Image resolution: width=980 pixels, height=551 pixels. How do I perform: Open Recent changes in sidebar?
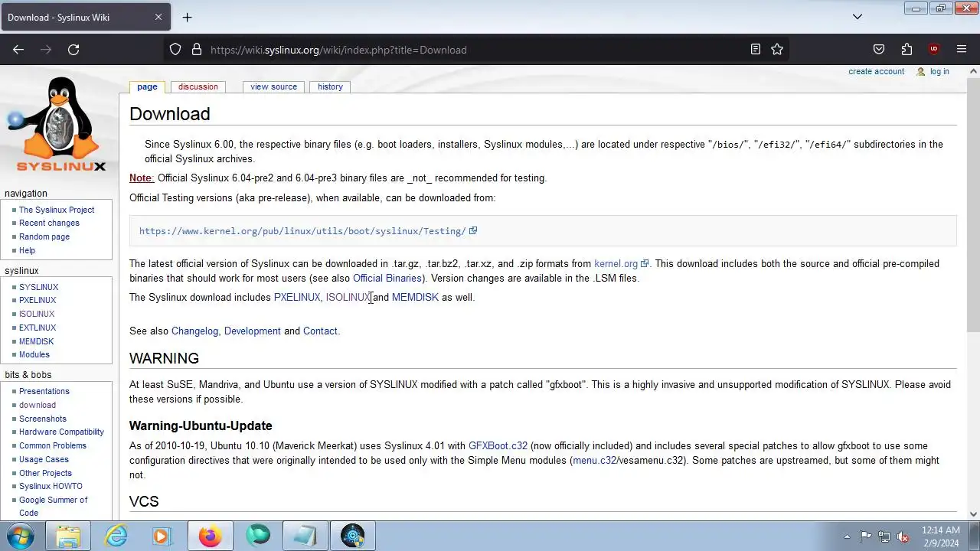click(49, 223)
